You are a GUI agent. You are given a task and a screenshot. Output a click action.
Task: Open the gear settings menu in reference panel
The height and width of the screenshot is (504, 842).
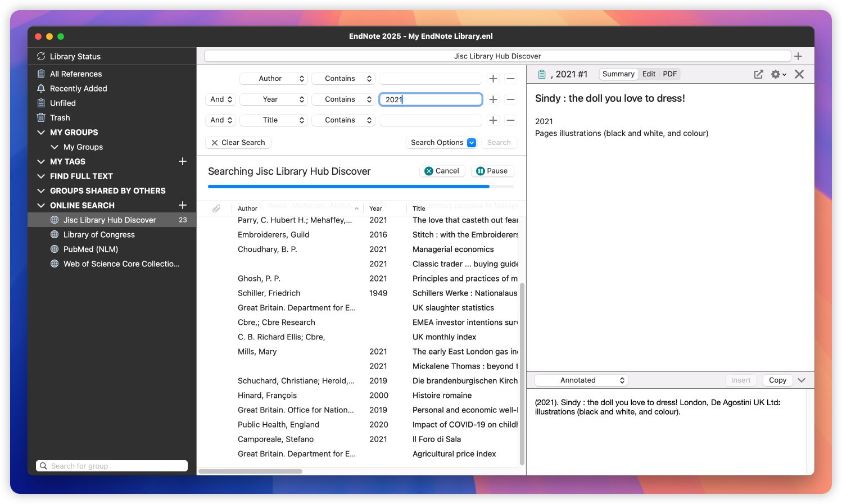tap(778, 74)
